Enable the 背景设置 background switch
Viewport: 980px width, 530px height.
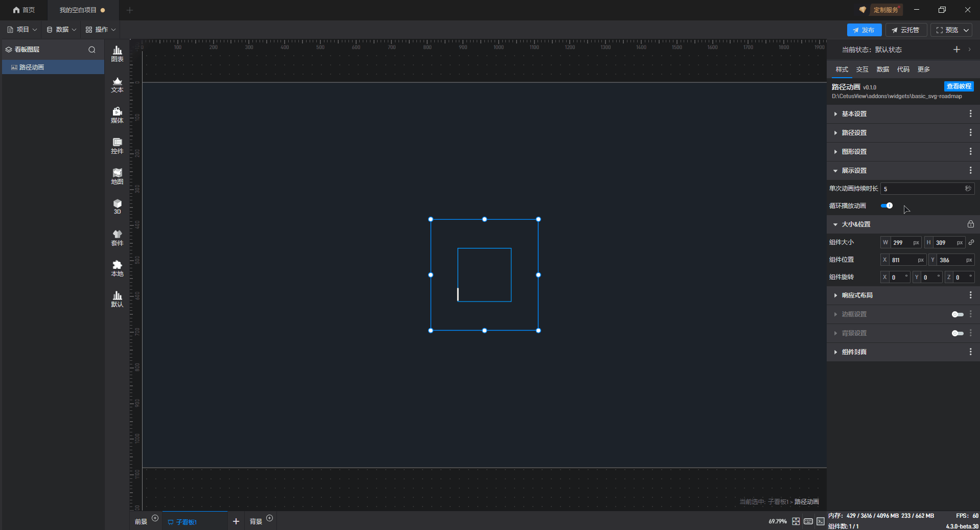tap(958, 333)
